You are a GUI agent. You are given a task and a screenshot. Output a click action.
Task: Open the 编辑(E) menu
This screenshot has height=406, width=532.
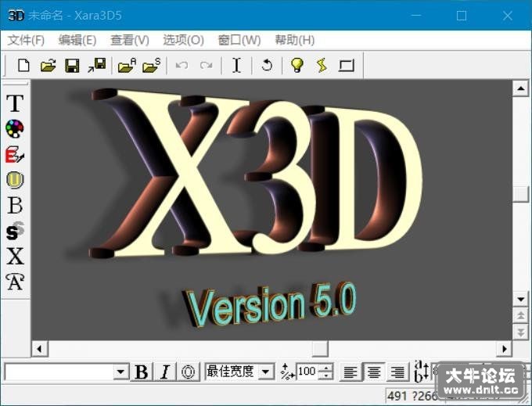tap(77, 40)
